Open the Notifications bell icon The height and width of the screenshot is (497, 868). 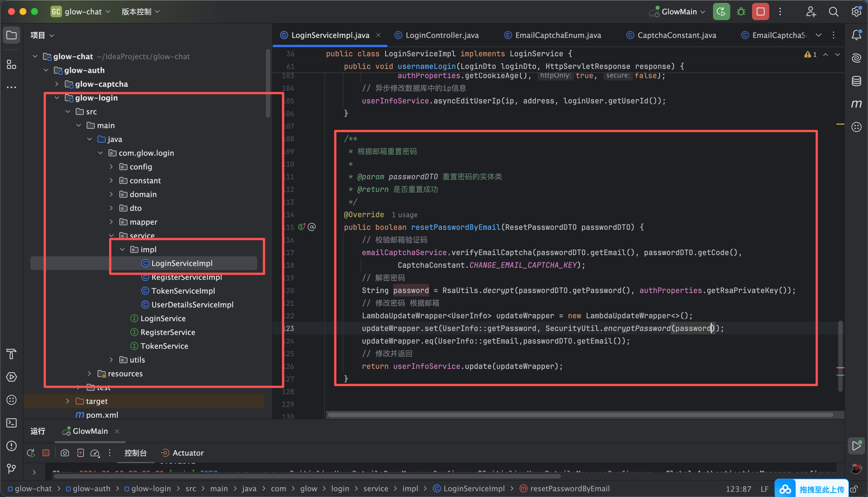pos(856,35)
